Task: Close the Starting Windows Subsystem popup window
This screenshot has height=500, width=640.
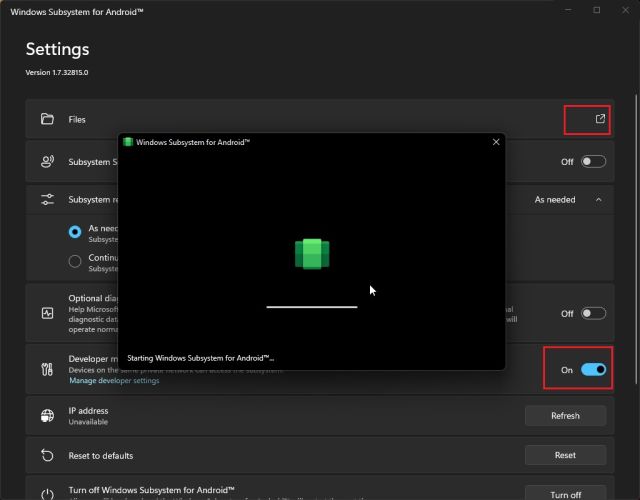Action: [x=495, y=142]
